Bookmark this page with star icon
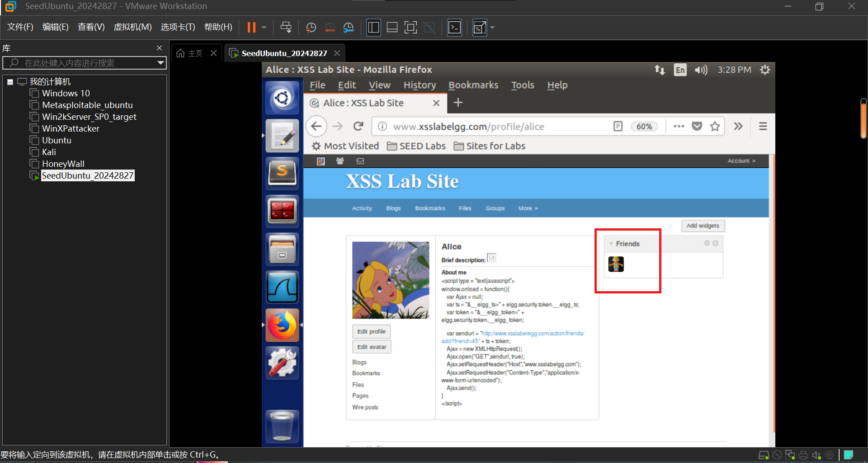The height and width of the screenshot is (463, 868). coord(715,126)
